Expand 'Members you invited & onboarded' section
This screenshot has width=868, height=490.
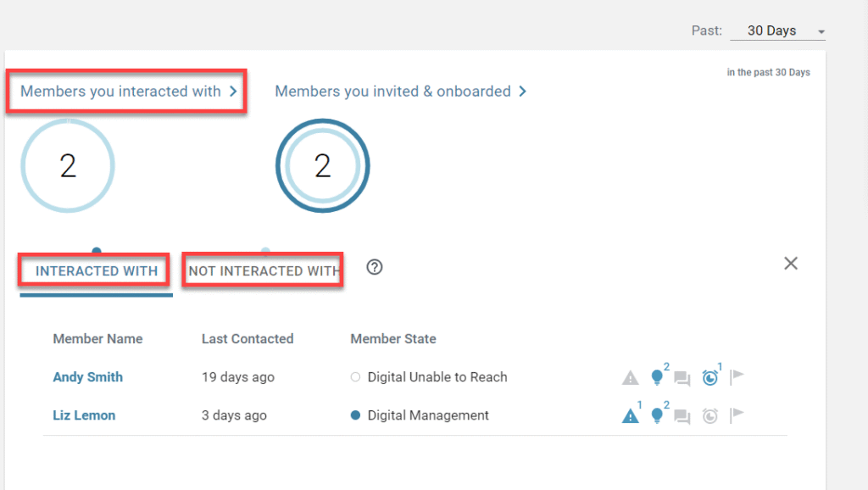pos(400,92)
